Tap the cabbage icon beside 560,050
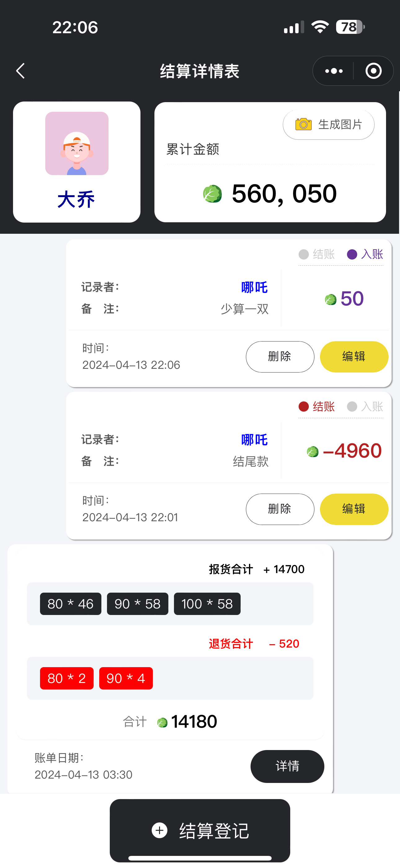This screenshot has width=400, height=868. coord(212,194)
